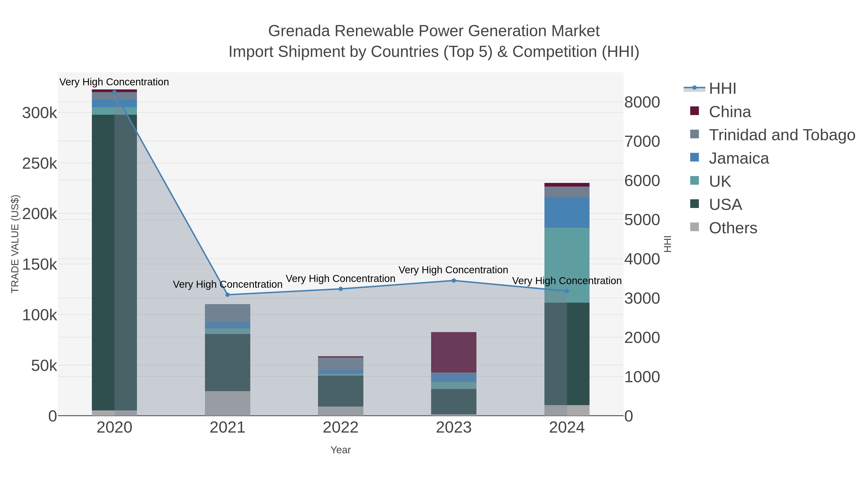
Task: Click the HHI line marker legend icon
Action: (694, 88)
